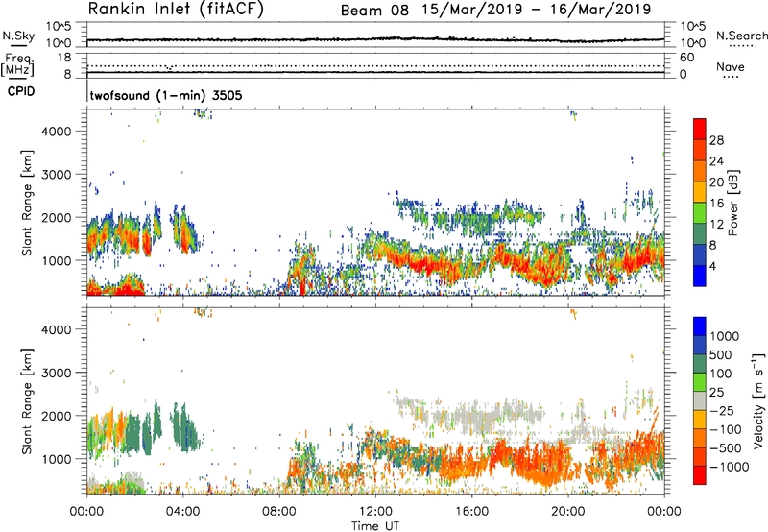Select the orange 20–24 dB Power colorbar segment
768x532 pixels.
pos(700,171)
